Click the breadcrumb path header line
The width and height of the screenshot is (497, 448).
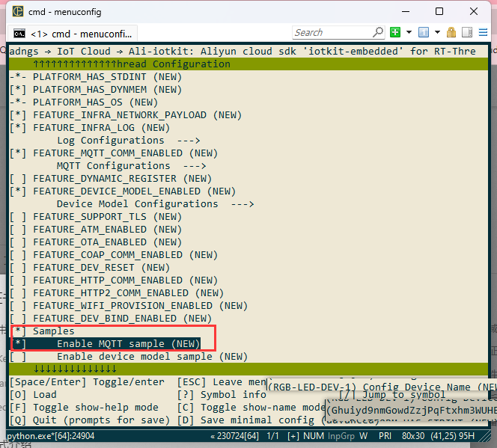[243, 52]
